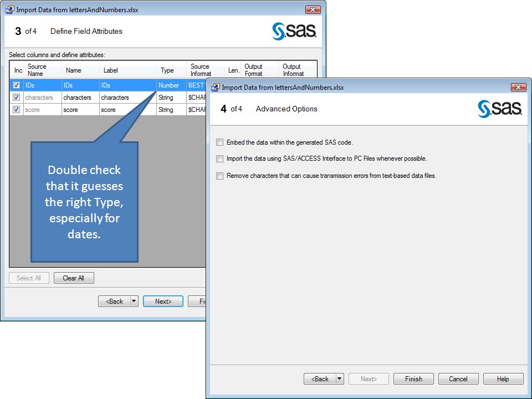Click the import icon in the Advanced Options title bar
This screenshot has height=399, width=532.
click(x=215, y=88)
